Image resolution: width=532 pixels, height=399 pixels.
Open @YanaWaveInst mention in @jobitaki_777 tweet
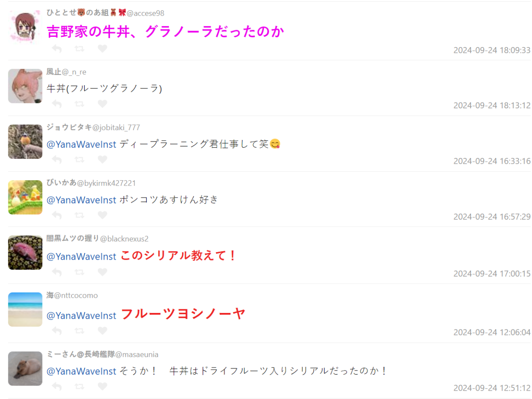[82, 144]
